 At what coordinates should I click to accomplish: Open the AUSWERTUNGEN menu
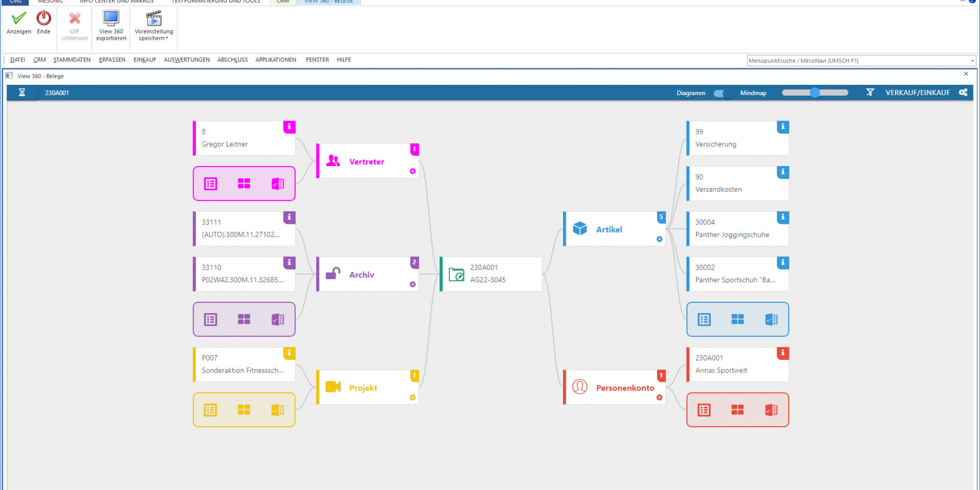point(187,60)
